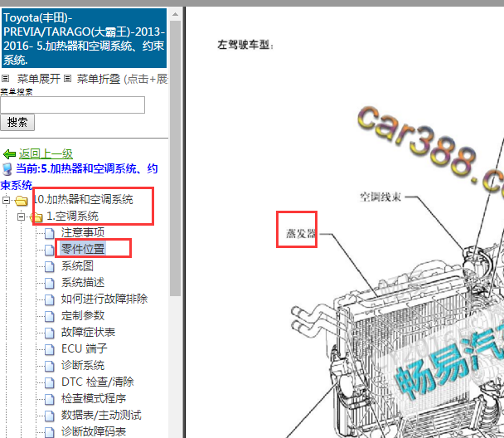The image size is (504, 438).
Task: Click the sidebar vertical scrollbar thumb
Action: click(x=175, y=158)
